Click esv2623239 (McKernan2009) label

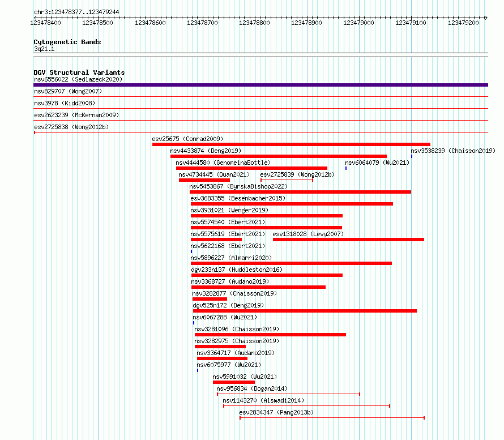click(76, 115)
